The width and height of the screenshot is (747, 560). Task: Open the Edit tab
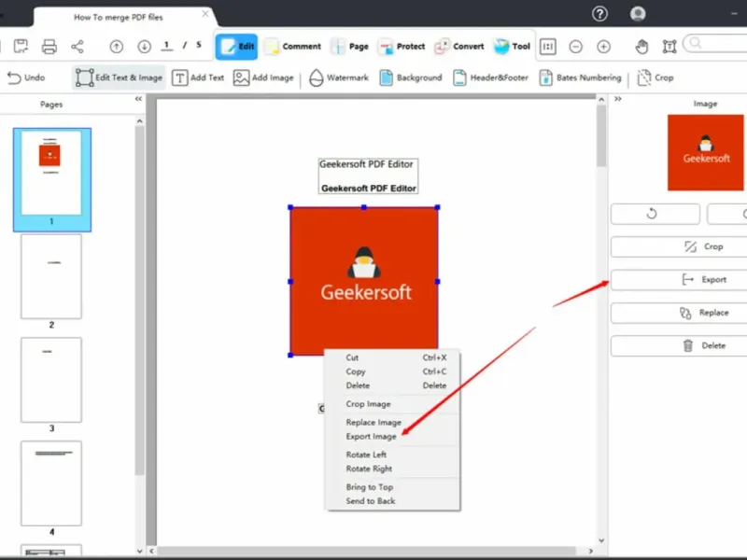pos(237,46)
